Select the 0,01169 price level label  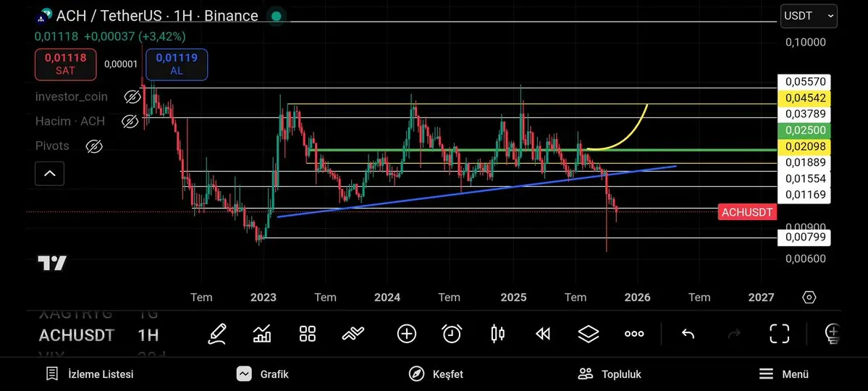[x=804, y=195]
